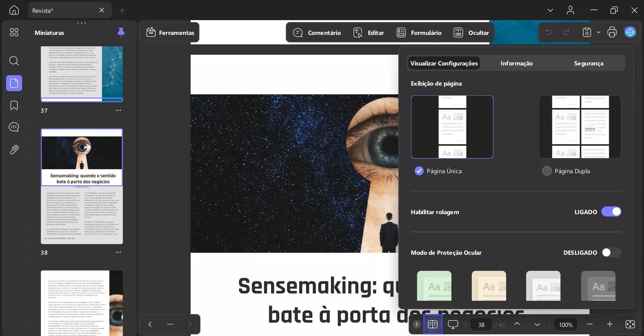Open page 37 thumbnail
This screenshot has height=336, width=644.
[x=82, y=74]
